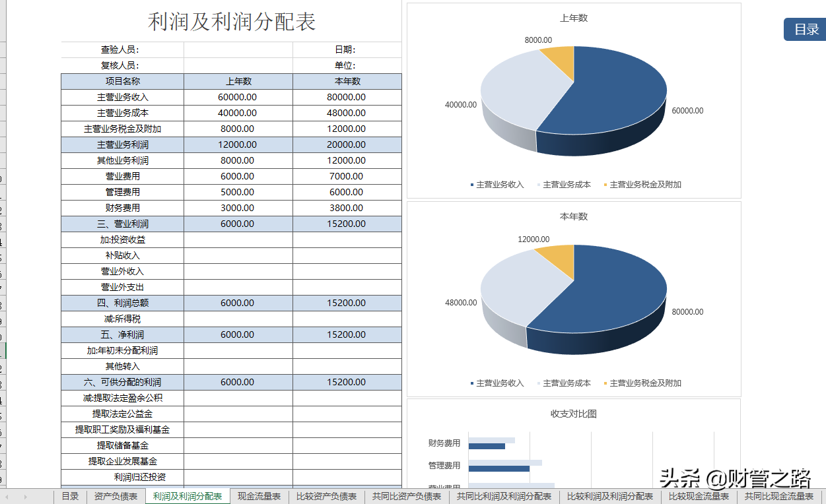
Task: Select the 项目名称 header cell
Action: (x=122, y=81)
